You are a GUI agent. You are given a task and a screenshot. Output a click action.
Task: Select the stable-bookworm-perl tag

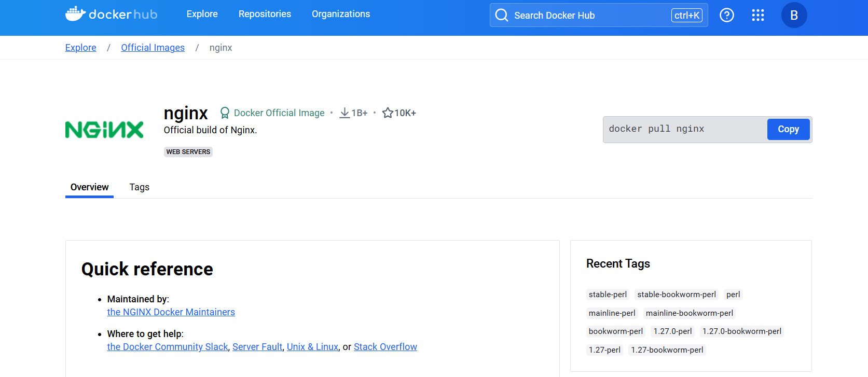677,295
